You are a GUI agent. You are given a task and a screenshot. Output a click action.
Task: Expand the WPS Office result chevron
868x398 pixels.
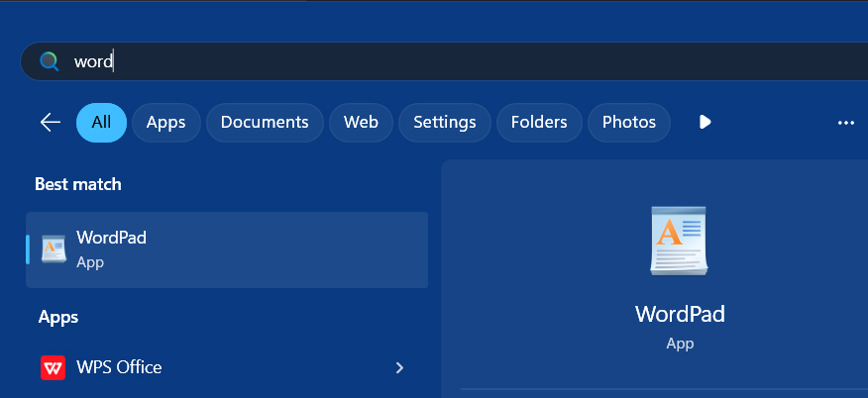click(399, 367)
